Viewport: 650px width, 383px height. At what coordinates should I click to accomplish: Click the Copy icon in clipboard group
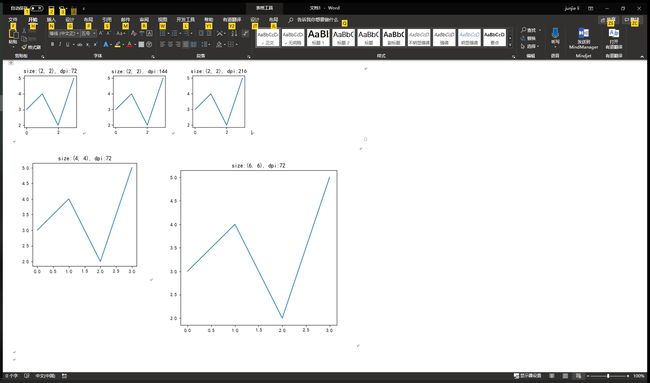(24, 39)
